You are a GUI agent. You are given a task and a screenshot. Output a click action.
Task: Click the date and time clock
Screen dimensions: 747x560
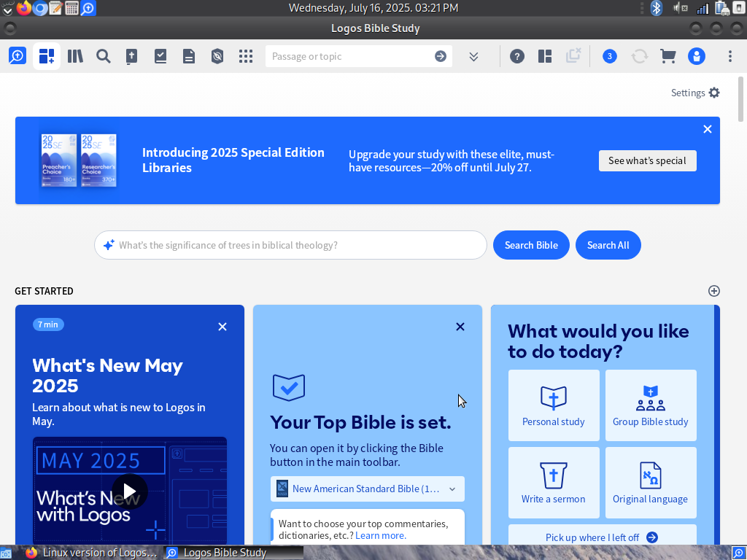[373, 7]
